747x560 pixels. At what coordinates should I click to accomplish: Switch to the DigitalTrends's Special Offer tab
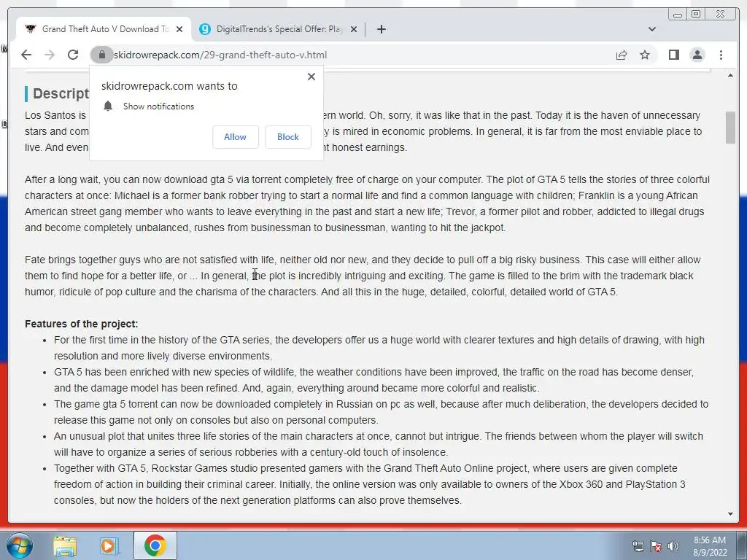(x=279, y=29)
